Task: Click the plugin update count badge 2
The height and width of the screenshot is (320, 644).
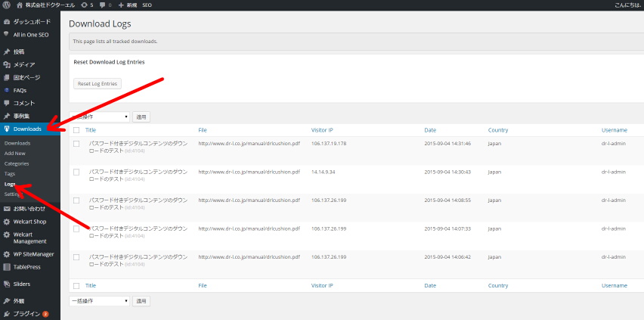Action: pos(45,314)
